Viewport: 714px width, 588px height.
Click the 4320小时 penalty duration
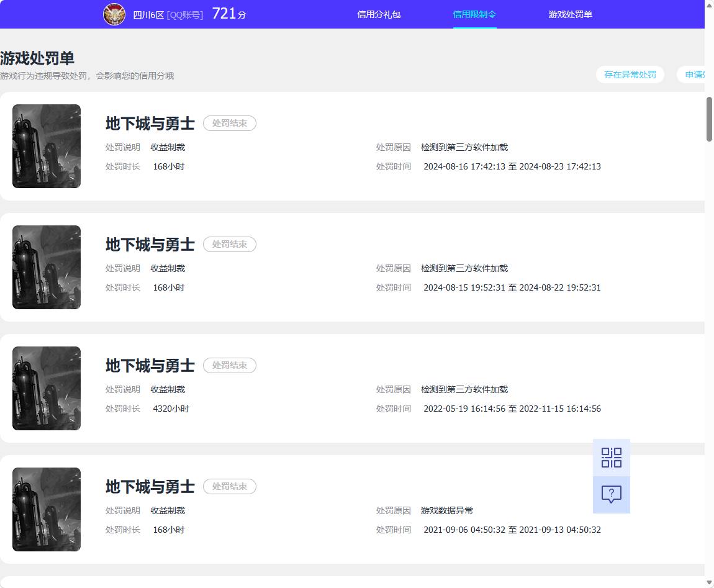(171, 409)
